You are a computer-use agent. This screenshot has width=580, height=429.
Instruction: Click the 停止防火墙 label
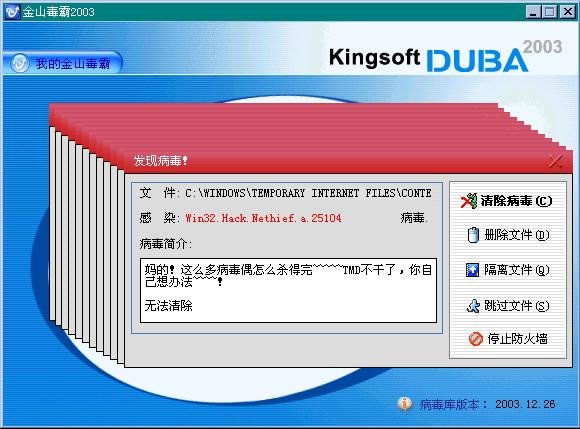click(x=517, y=339)
